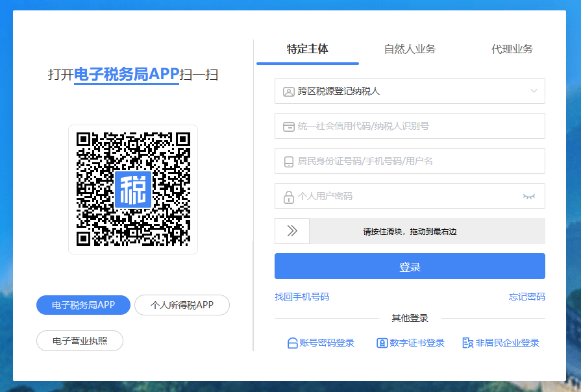581x392 pixels.
Task: Open the 特定主体 tab
Action: click(308, 49)
